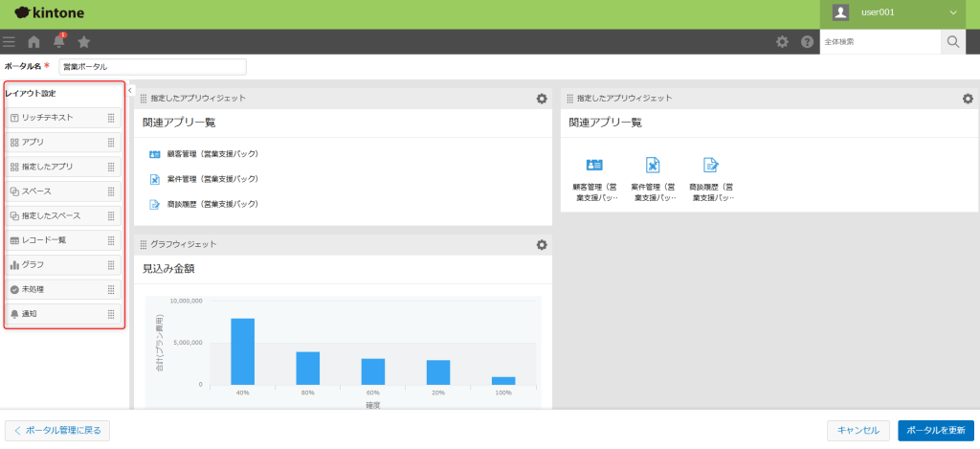Screen dimensions: 980x449
Task: Open 案件管理 (営業支援パック) app link
Action: [212, 179]
